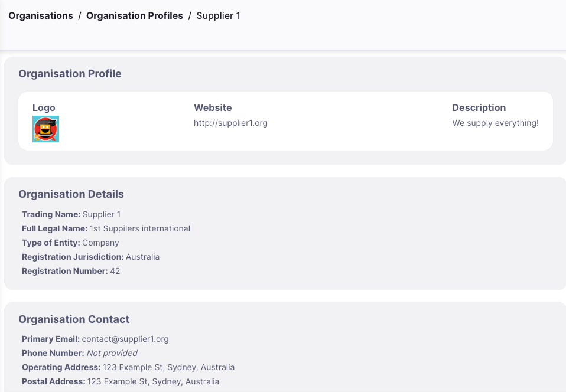Click the description text We supply everything!
The image size is (566, 392).
(495, 123)
